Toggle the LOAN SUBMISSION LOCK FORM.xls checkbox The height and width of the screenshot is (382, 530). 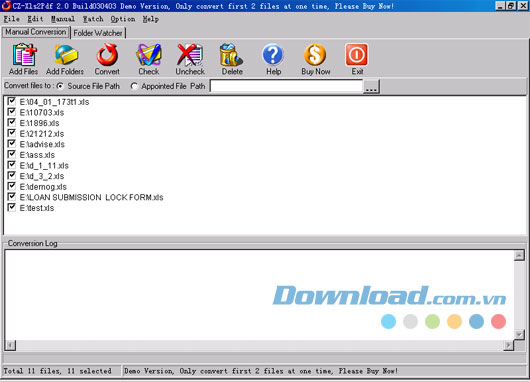(12, 196)
